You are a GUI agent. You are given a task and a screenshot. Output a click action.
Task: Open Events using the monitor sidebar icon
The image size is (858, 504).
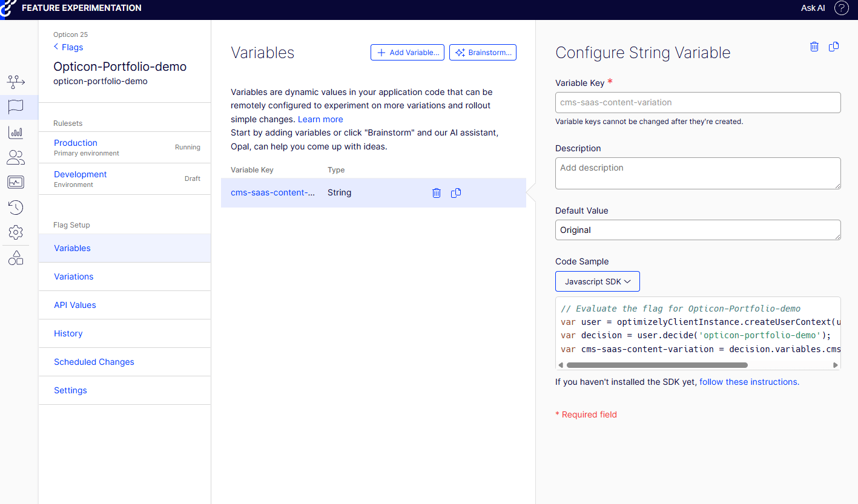(x=16, y=182)
